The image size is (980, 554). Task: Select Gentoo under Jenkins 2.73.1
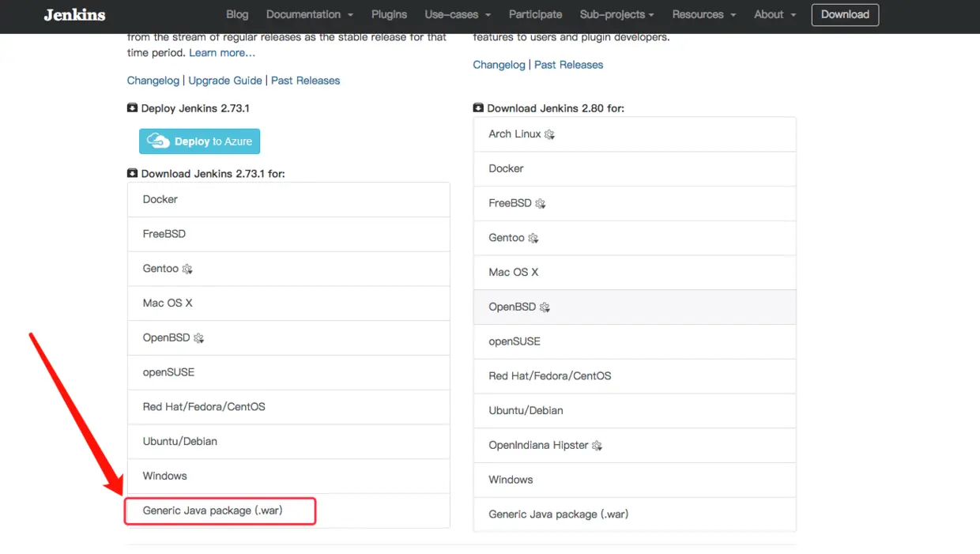point(288,269)
